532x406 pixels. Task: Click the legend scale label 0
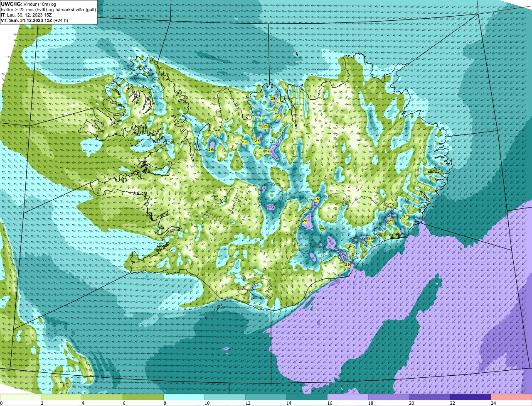[1, 403]
